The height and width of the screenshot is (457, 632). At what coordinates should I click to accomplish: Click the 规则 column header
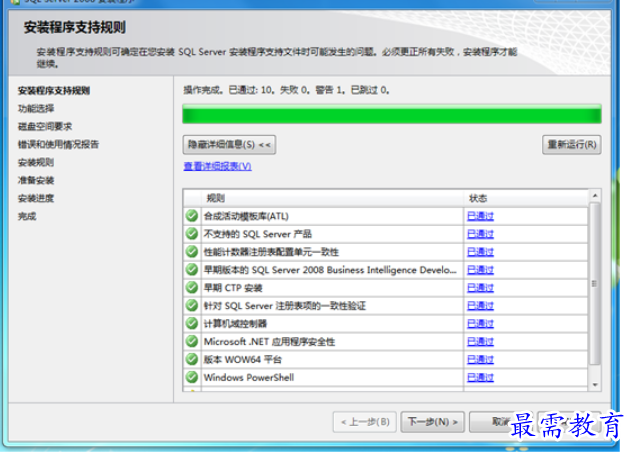(x=333, y=198)
